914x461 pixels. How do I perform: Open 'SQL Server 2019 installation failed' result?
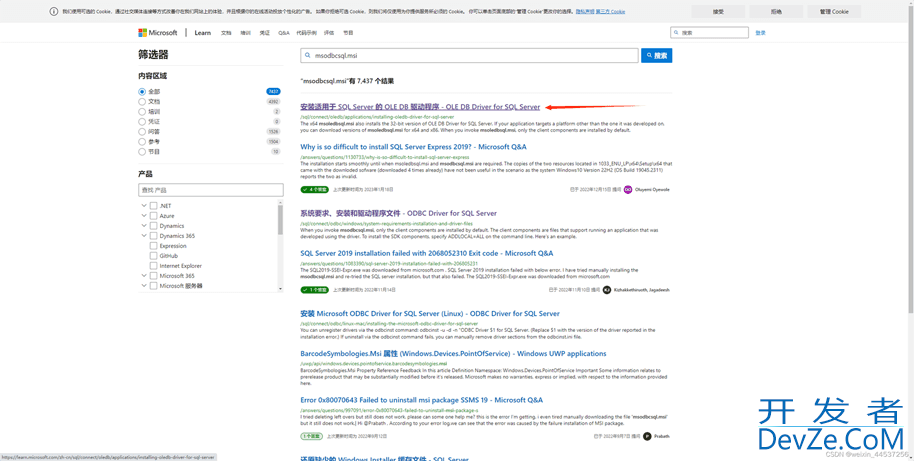click(x=427, y=254)
